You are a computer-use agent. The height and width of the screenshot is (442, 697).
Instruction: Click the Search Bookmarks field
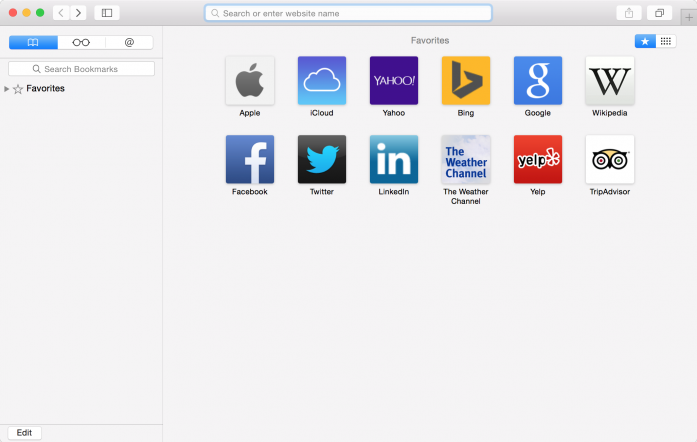[x=81, y=69]
